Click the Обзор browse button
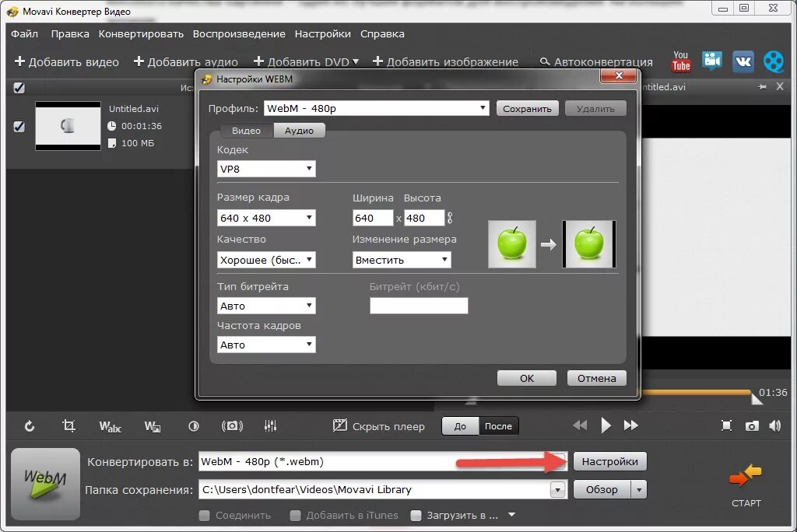The height and width of the screenshot is (532, 797). (602, 490)
